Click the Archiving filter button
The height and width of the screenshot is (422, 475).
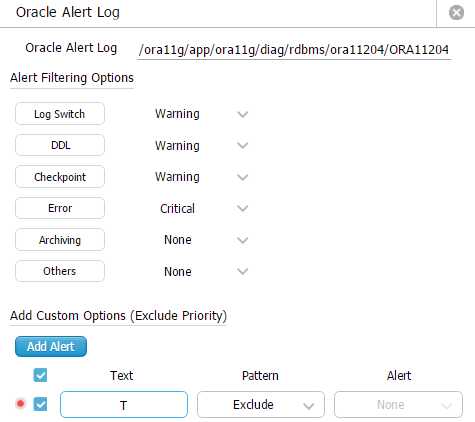[60, 240]
